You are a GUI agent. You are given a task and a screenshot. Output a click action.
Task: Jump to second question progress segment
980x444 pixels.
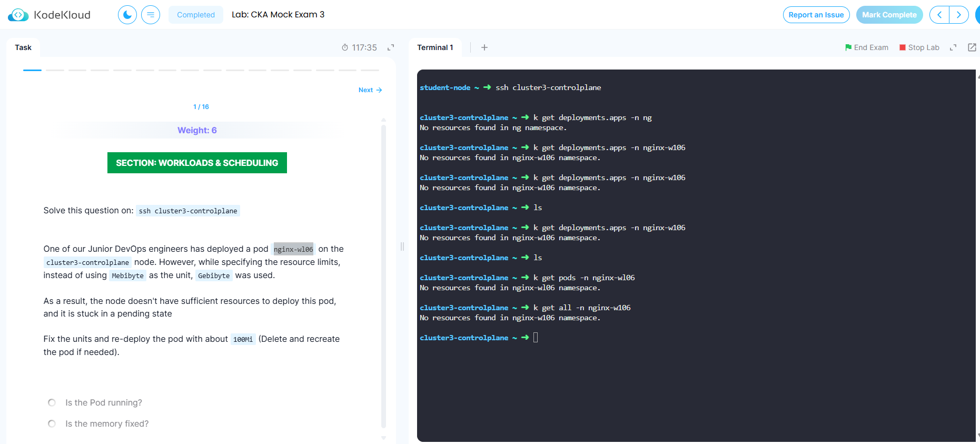pos(55,70)
